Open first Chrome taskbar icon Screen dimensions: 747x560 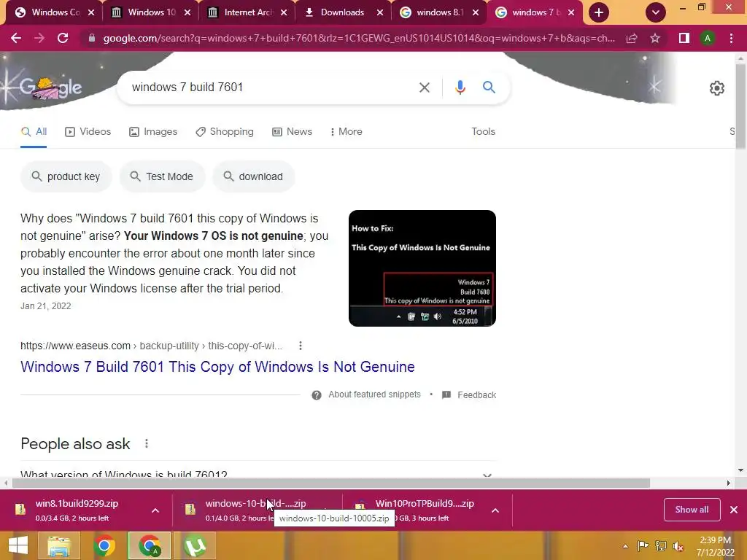tap(104, 545)
